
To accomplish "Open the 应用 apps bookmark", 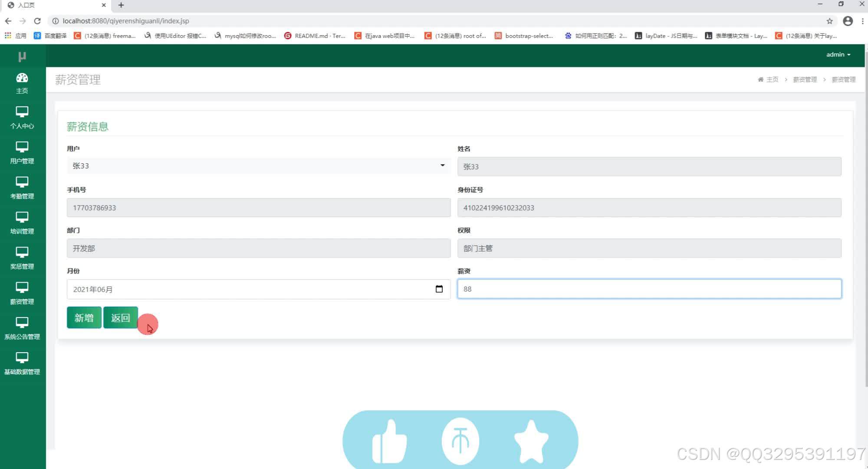I will coord(16,36).
